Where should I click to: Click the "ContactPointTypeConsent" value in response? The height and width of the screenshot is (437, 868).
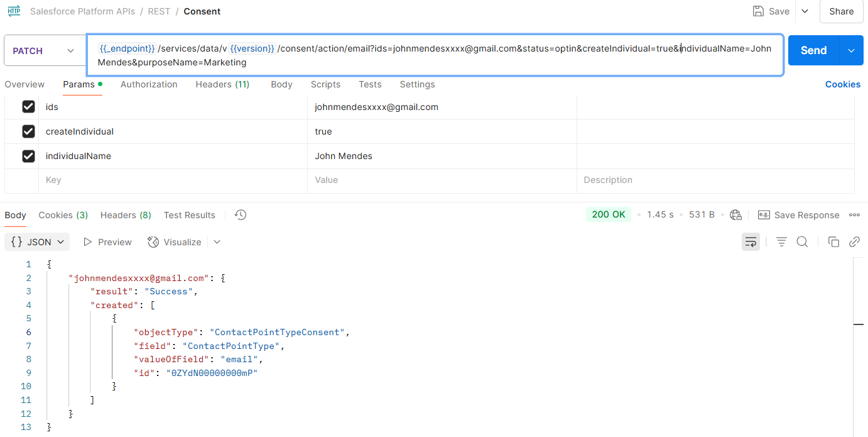[278, 332]
